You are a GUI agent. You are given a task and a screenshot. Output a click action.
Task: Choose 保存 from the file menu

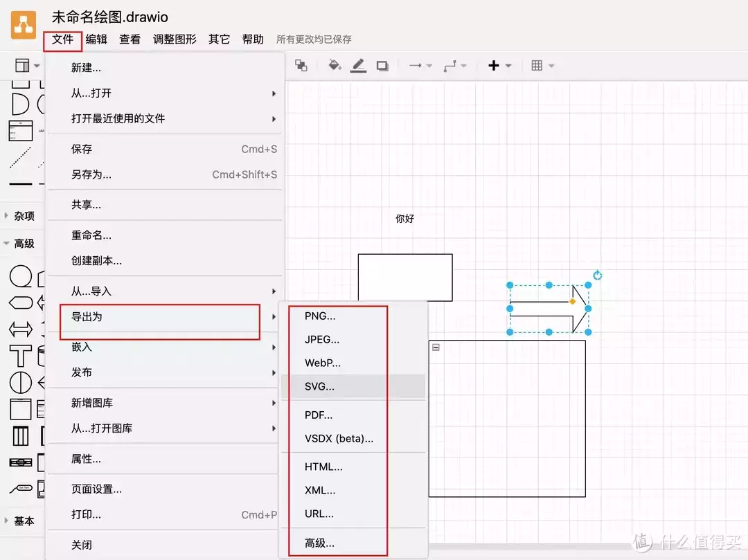click(x=165, y=150)
